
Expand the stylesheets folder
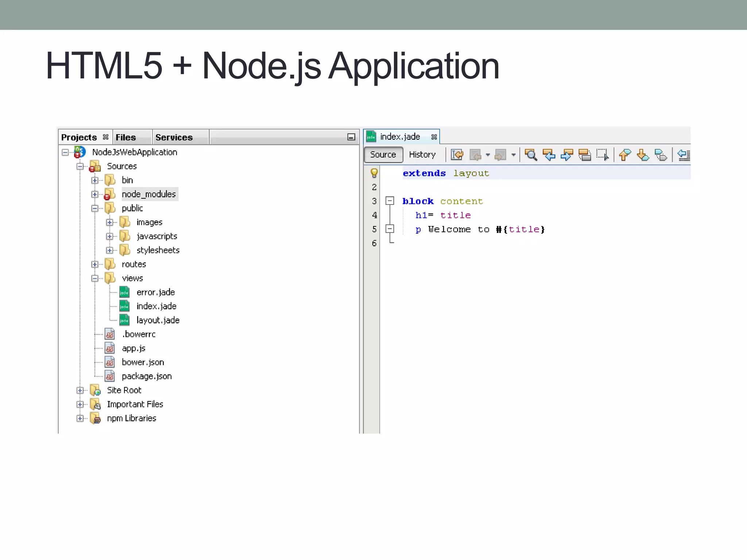(109, 250)
